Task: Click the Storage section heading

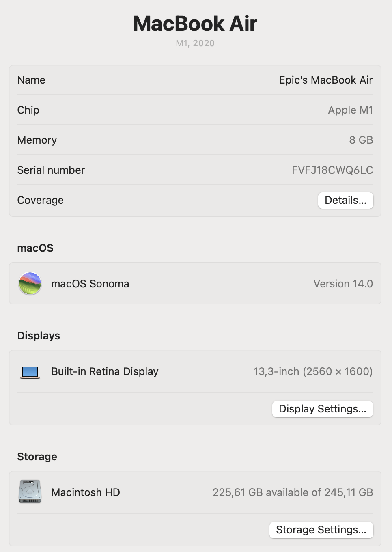Action: coord(37,457)
